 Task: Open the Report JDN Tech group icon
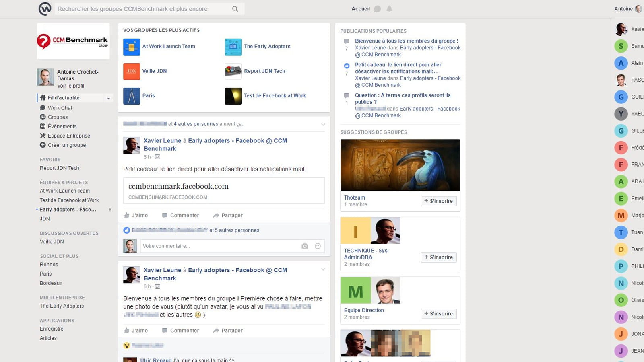coord(233,71)
